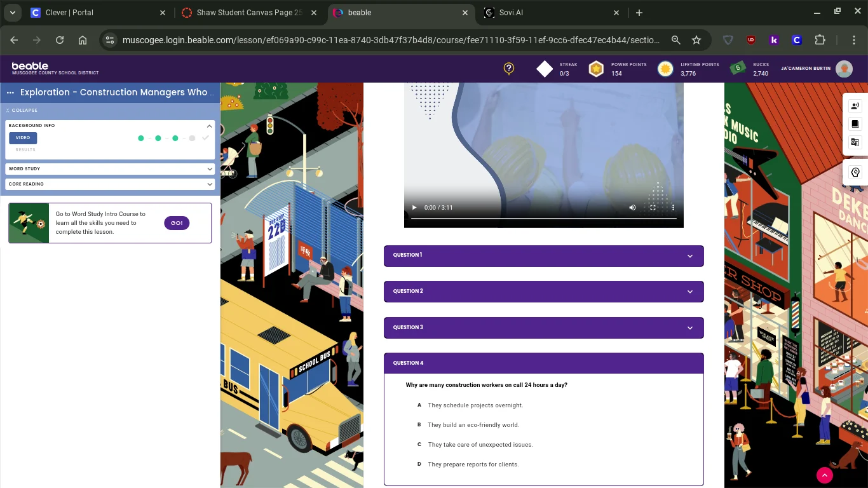The height and width of the screenshot is (488, 868).
Task: Open the thinking head strategy tool
Action: pyautogui.click(x=855, y=172)
